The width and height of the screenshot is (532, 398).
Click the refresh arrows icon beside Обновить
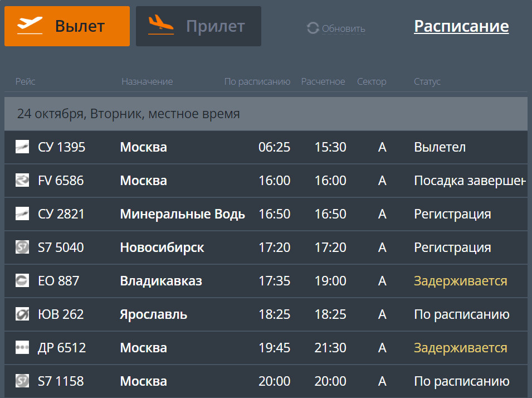[313, 28]
